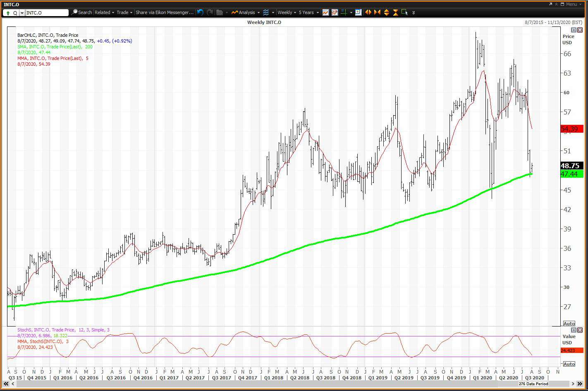
Task: Click the grey Redo arrow icon
Action: click(210, 12)
